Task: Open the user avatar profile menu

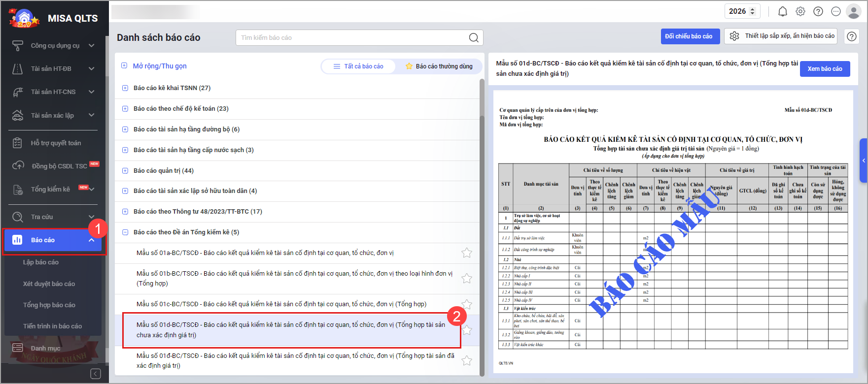Action: coord(853,11)
